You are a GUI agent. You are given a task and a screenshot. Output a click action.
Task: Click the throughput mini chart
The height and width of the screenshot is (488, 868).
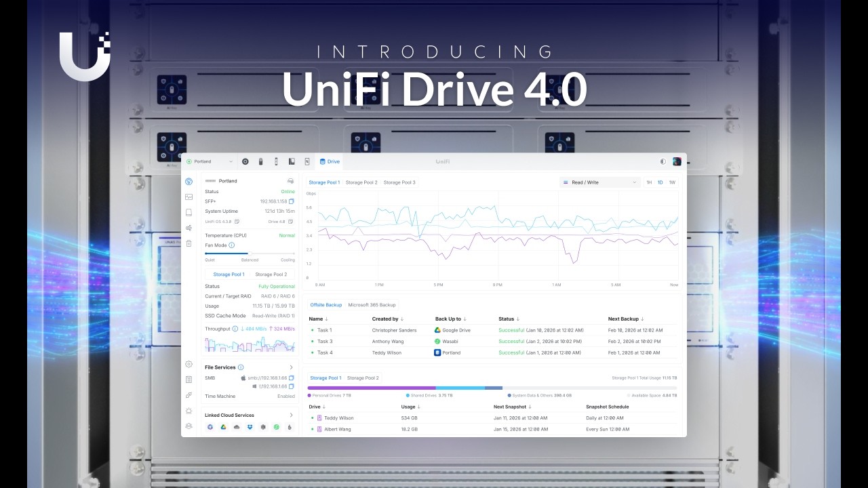coord(250,344)
